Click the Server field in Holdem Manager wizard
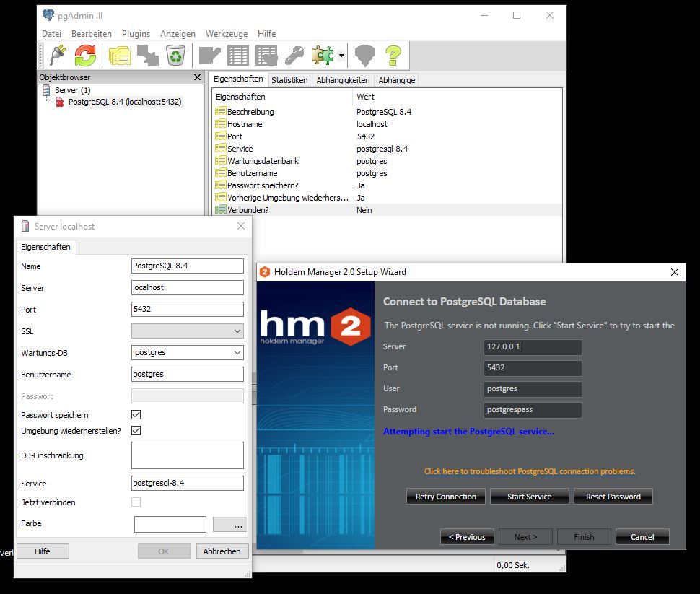Viewport: 700px width, 594px height. click(533, 347)
